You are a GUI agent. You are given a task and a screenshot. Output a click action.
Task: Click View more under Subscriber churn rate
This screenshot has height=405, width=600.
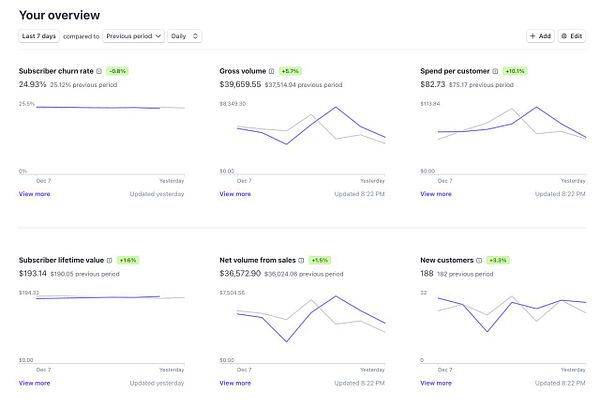pos(34,194)
